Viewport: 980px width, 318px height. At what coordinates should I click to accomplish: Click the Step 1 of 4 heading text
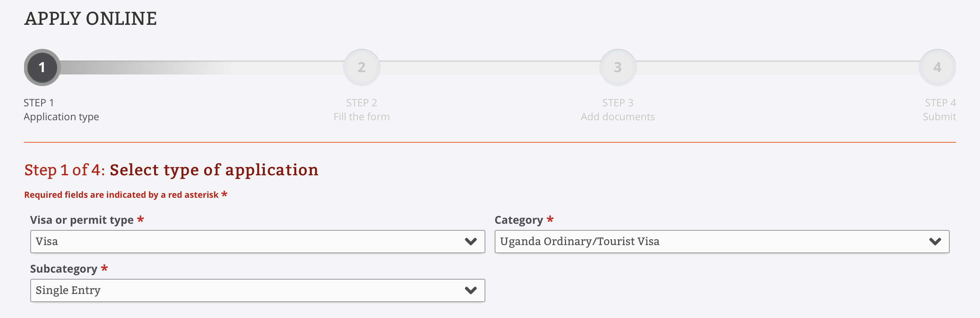(171, 169)
